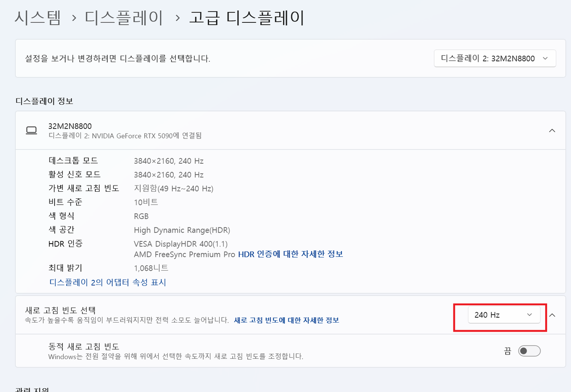Go back to 시스템 breadcrumb
Image resolution: width=571 pixels, height=392 pixels.
(38, 18)
